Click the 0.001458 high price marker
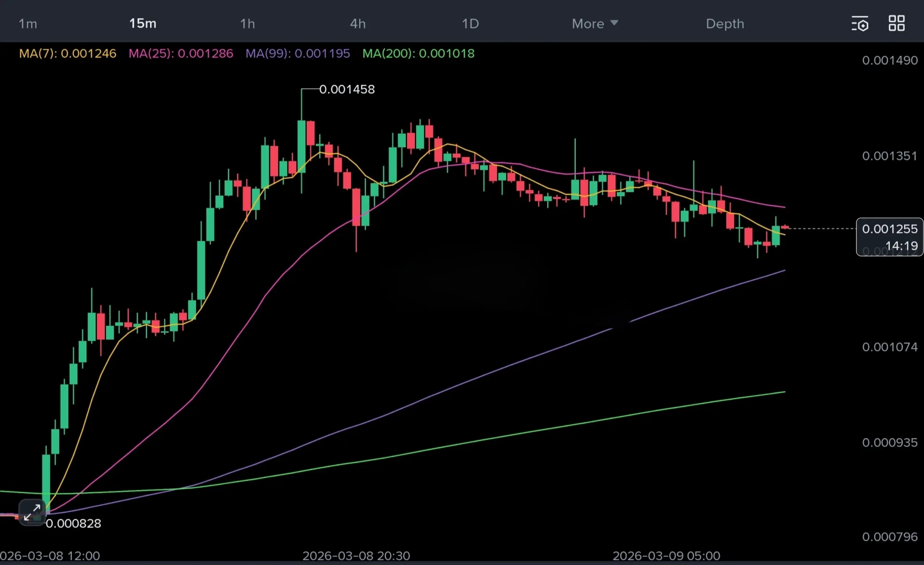Image resolution: width=924 pixels, height=565 pixels. click(x=346, y=89)
